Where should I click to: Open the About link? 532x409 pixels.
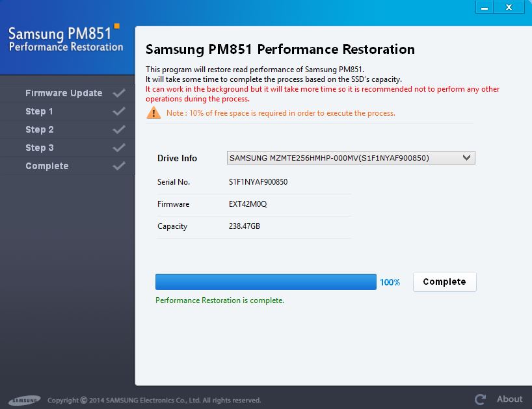[509, 399]
